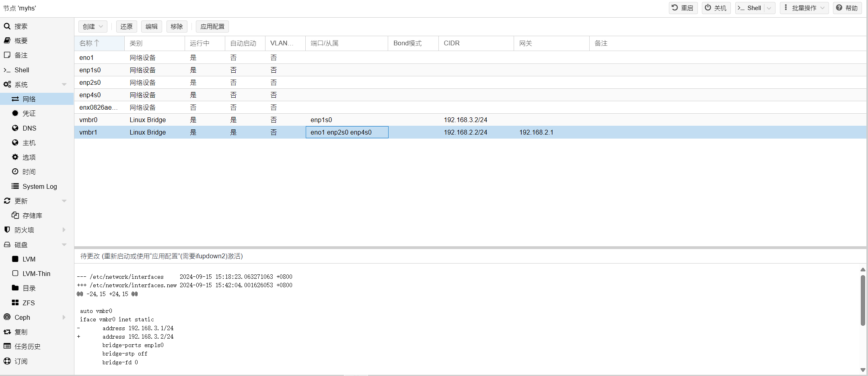868x376 pixels.
Task: Click the 还原 revert button
Action: point(127,27)
